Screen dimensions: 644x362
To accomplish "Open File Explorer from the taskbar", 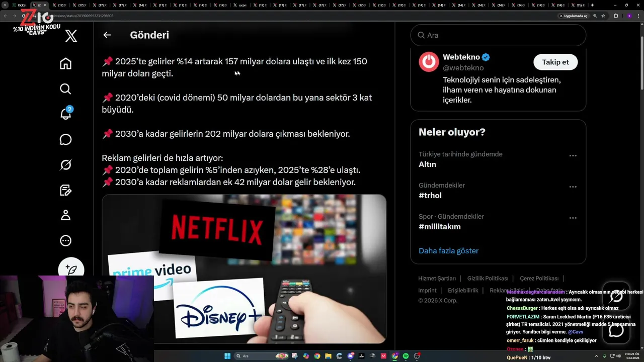I will 328,356.
